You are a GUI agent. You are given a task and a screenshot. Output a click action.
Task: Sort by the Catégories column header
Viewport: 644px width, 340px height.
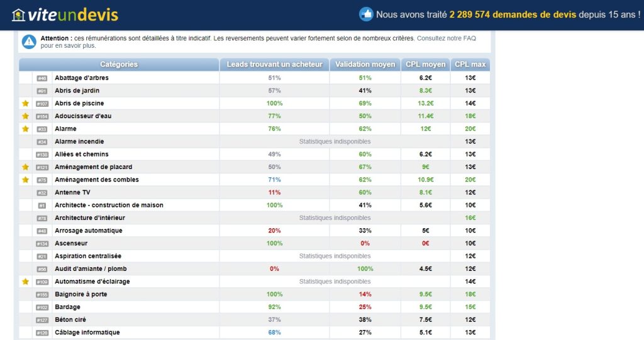pos(119,65)
